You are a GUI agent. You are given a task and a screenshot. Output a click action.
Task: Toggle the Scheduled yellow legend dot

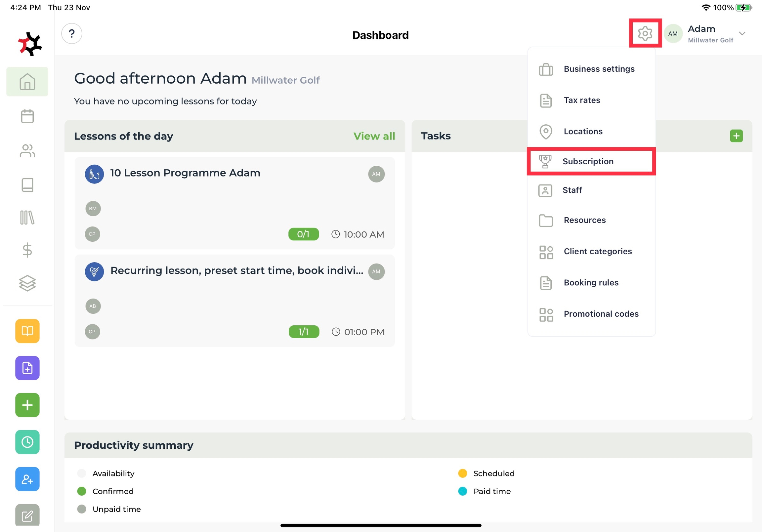pos(462,473)
